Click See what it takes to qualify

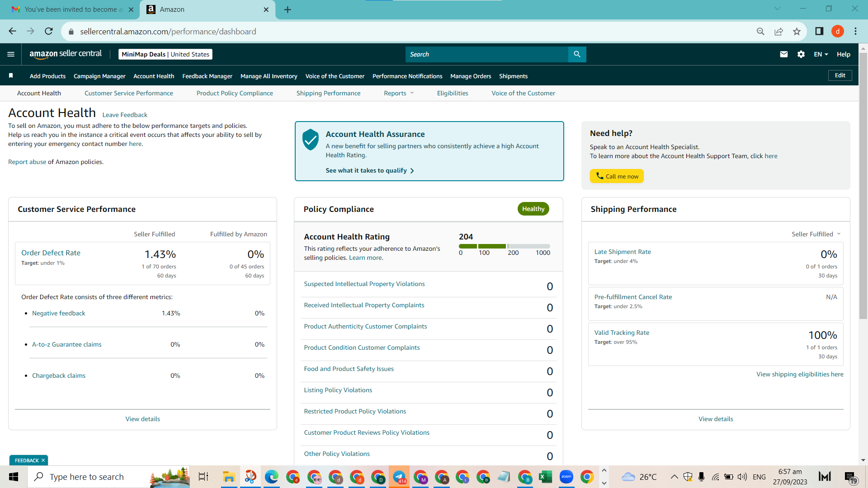(370, 170)
